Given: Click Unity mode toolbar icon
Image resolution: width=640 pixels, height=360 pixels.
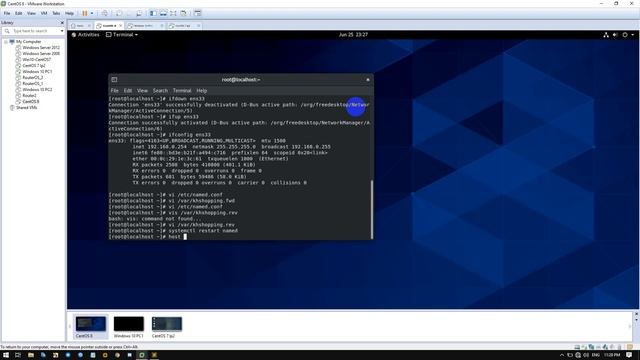Looking at the screenshot, I should 184,13.
